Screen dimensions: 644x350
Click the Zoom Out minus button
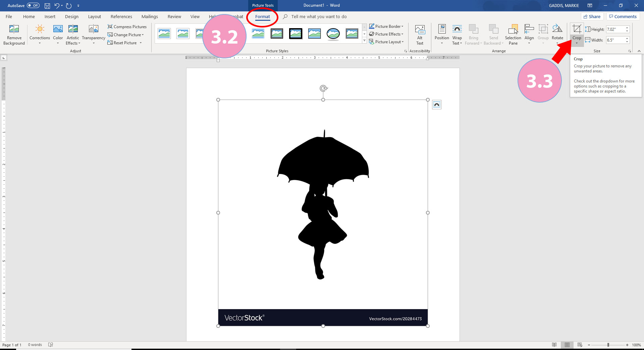[589, 345]
